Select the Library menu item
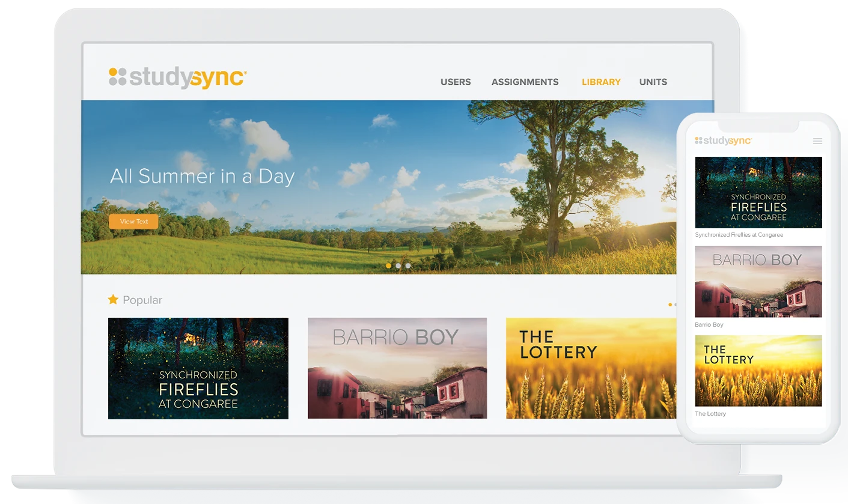848x504 pixels. tap(601, 82)
